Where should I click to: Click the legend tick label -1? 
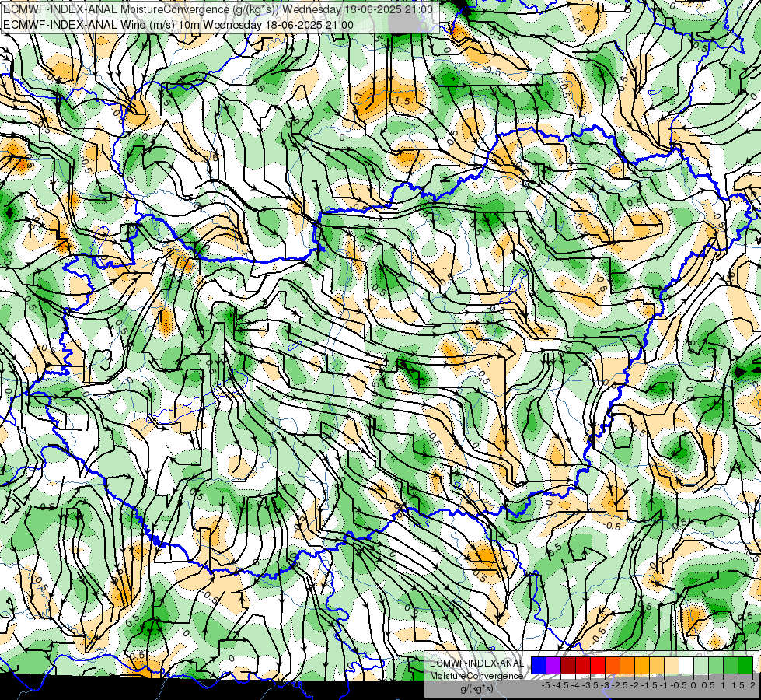tap(664, 685)
